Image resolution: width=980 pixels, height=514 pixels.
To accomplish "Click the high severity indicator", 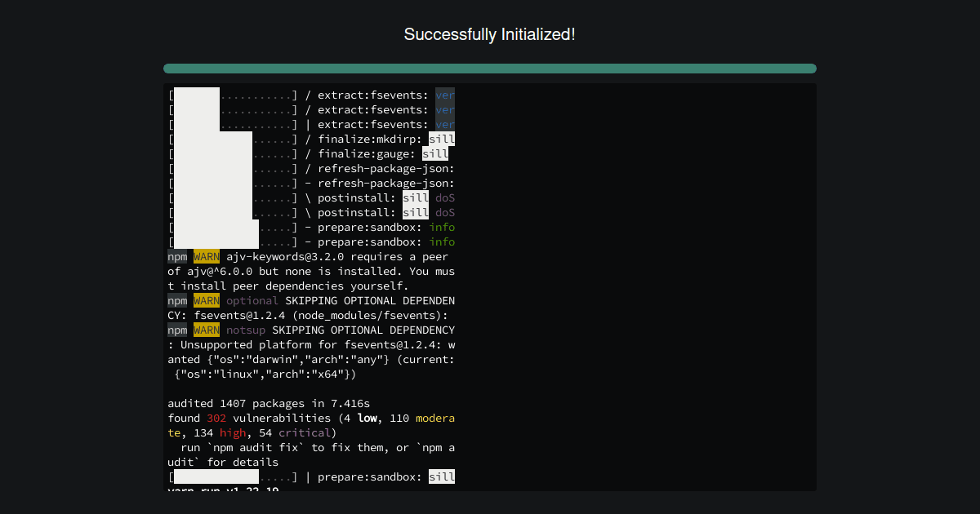I will coord(233,432).
